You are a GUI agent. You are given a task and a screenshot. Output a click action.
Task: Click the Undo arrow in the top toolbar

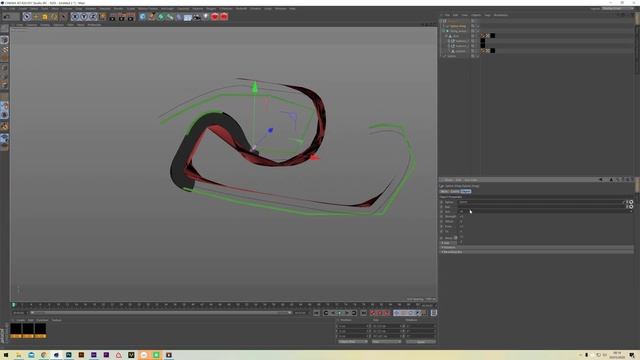click(x=7, y=17)
